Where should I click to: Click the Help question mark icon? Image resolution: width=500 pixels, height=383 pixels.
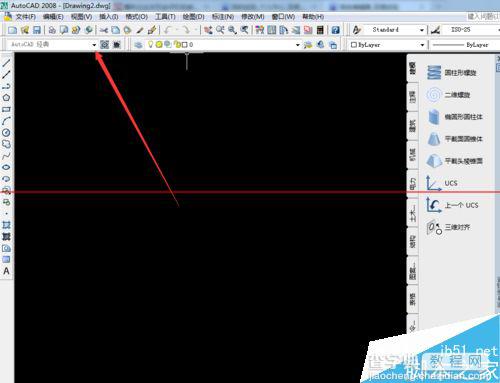335,30
